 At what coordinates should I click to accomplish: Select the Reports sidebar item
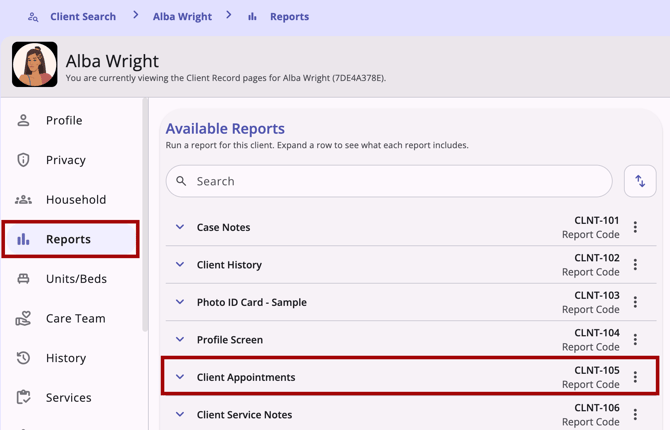pyautogui.click(x=71, y=239)
